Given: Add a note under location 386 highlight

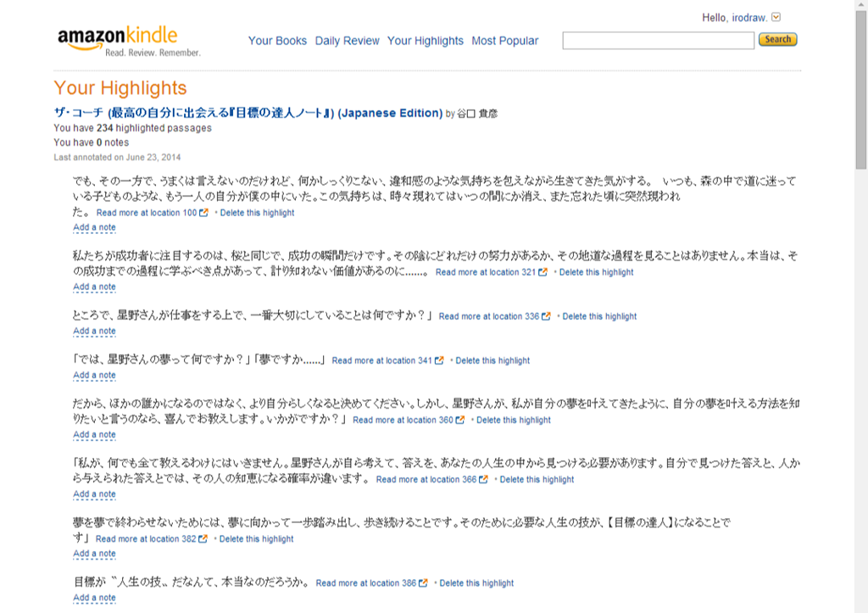Looking at the screenshot, I should click(95, 598).
